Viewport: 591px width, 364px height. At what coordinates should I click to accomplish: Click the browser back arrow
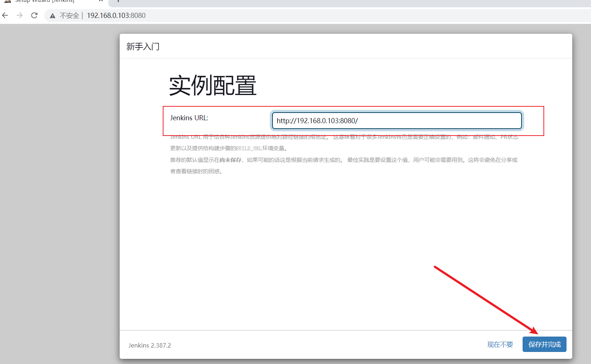click(5, 15)
